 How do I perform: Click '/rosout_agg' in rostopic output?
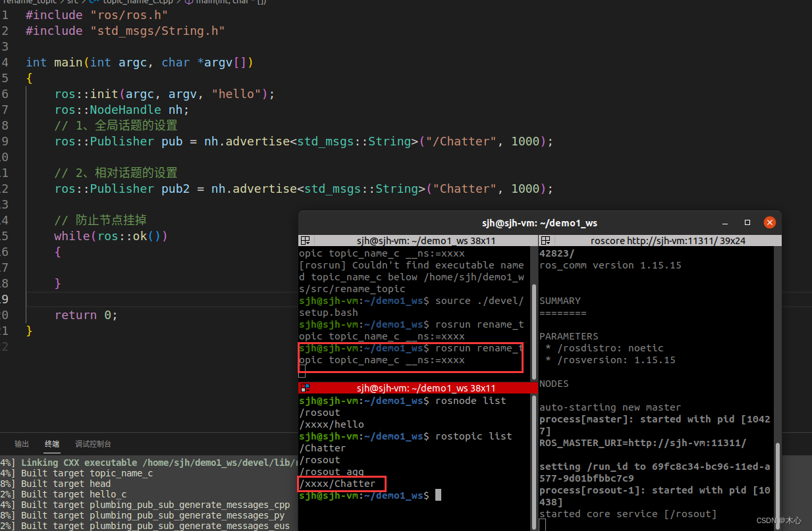coord(331,472)
